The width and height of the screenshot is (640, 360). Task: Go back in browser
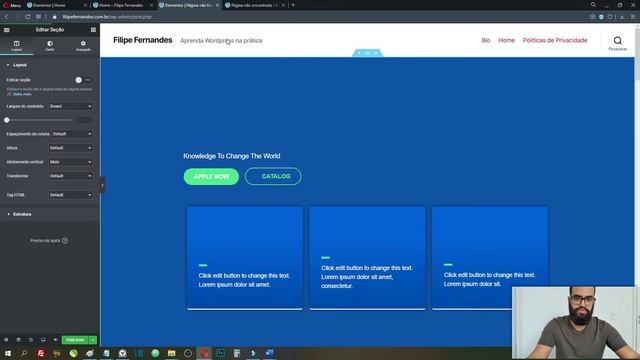click(7, 17)
